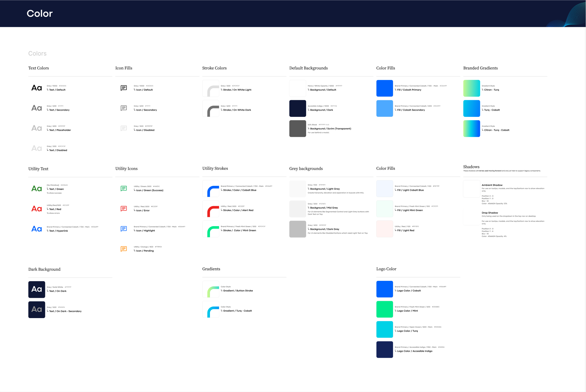Click the orange Icon / Pending icon
The image size is (586, 392).
pos(124,249)
